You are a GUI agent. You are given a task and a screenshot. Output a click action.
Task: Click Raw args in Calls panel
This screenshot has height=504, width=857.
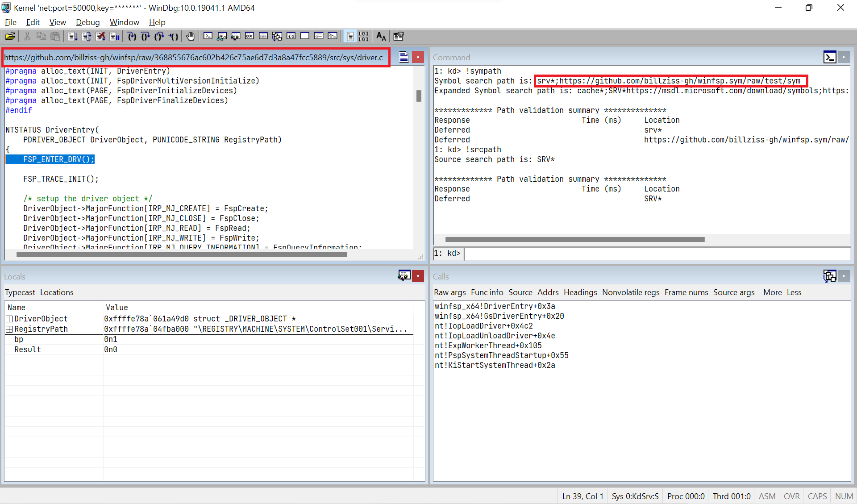click(x=449, y=292)
